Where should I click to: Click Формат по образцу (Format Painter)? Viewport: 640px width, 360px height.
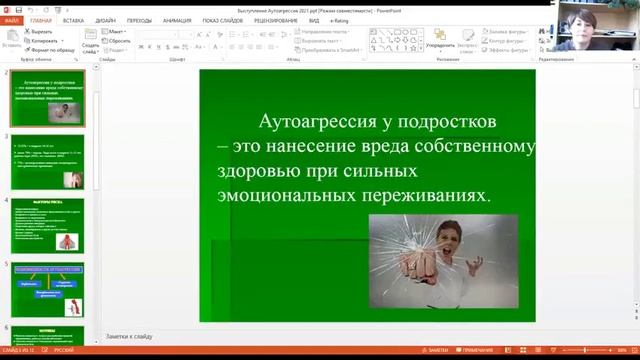(49, 50)
